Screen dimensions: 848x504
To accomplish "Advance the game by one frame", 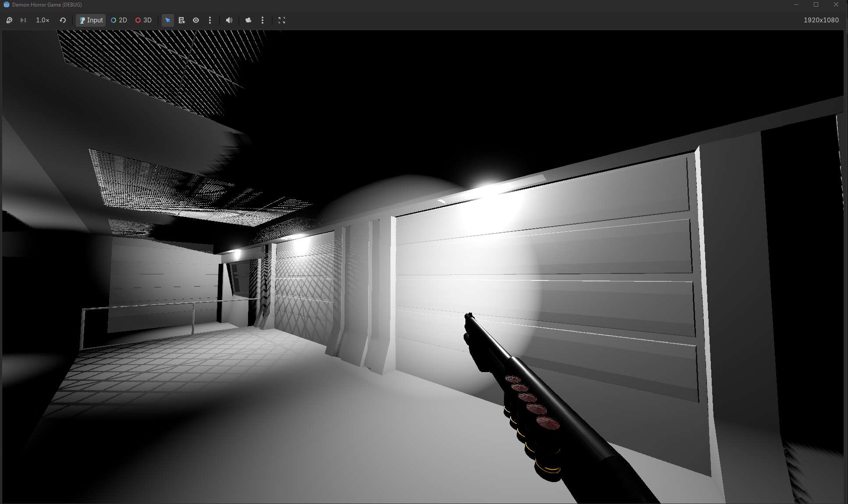I will click(x=23, y=20).
